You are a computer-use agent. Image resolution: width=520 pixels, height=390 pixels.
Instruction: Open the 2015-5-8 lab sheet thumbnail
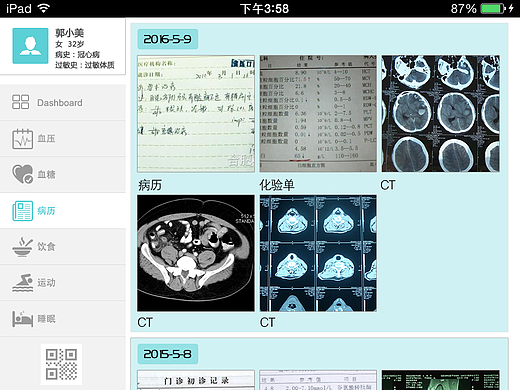[318, 380]
